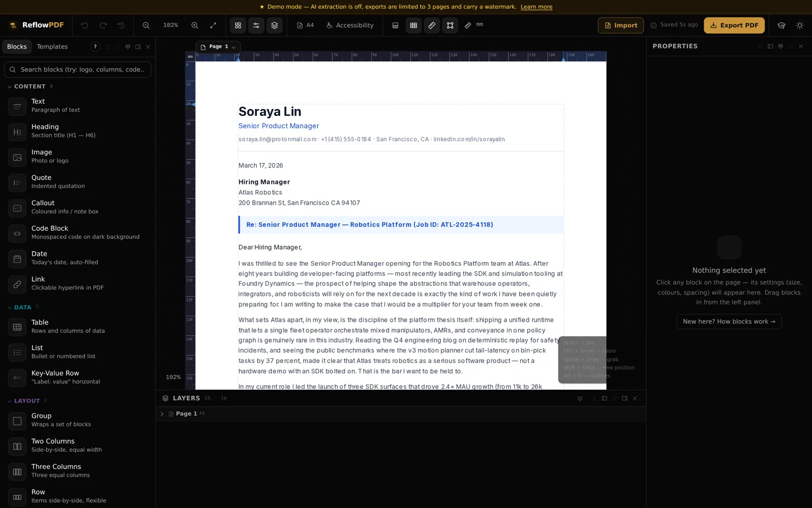Click the March 17, 2026 date line
This screenshot has width=812, height=508.
click(260, 166)
